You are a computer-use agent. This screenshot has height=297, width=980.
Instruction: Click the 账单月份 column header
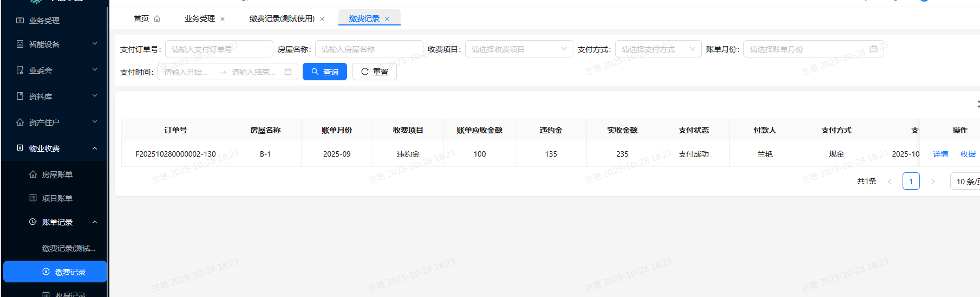337,130
